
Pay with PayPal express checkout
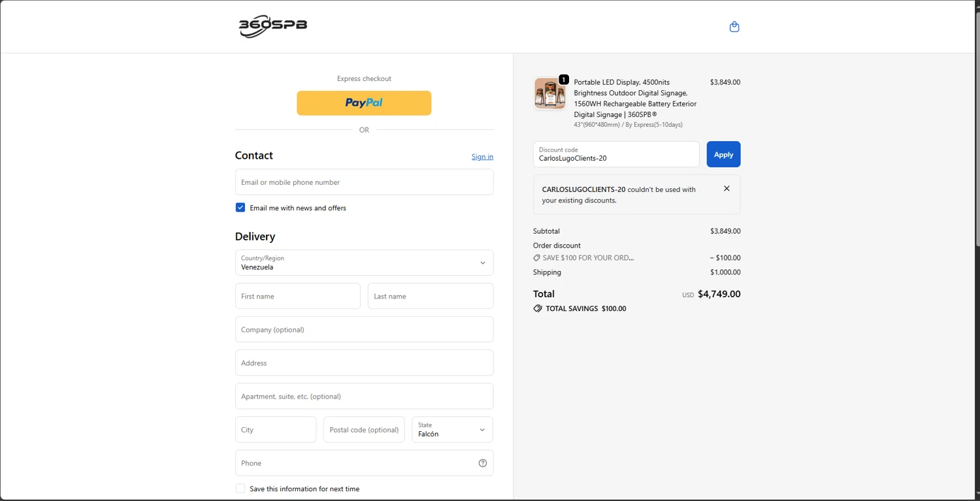[x=364, y=103]
